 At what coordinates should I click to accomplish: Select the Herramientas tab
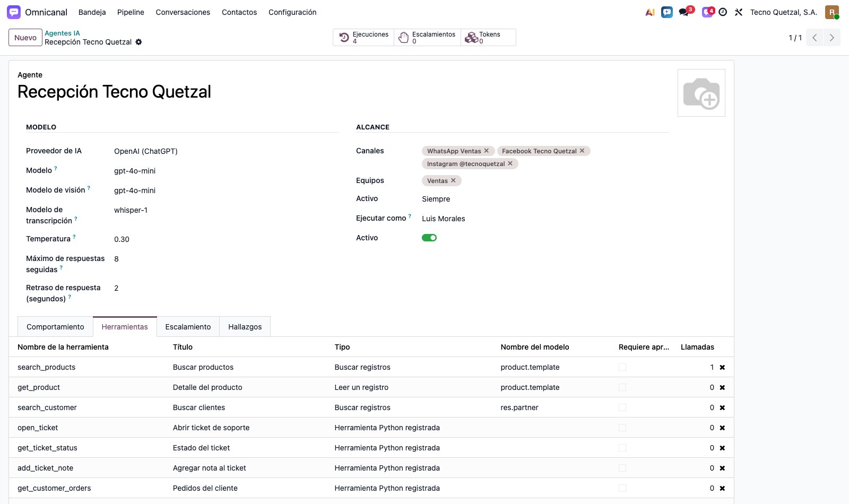125,327
